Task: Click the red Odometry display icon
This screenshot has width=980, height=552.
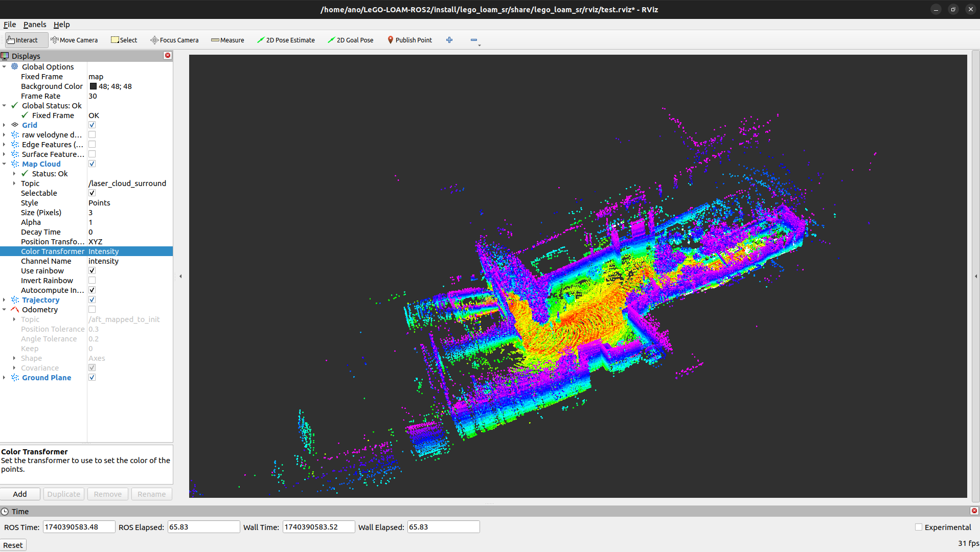Action: (x=15, y=309)
